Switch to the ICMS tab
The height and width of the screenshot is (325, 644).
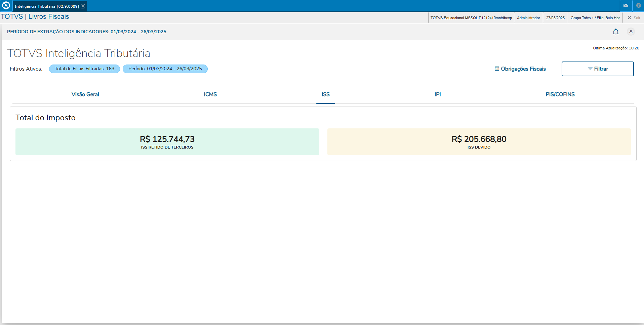click(210, 94)
